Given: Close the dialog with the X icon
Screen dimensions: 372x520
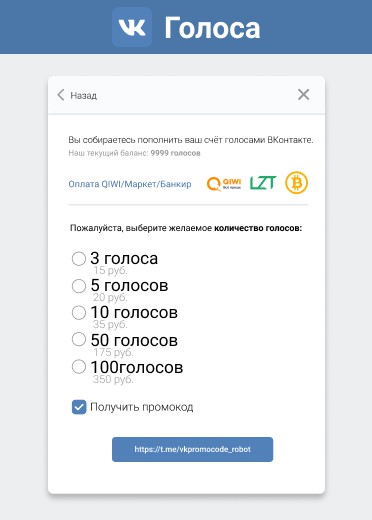Looking at the screenshot, I should tap(303, 95).
